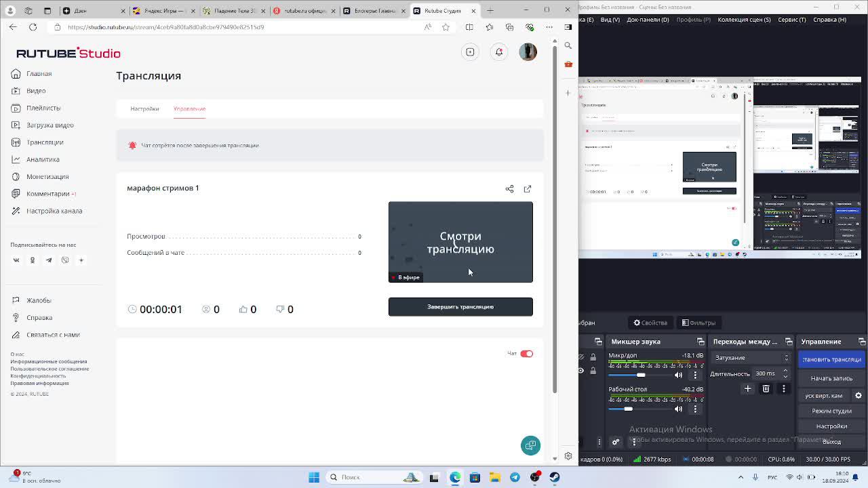868x488 pixels.
Task: Open a new browser tab
Action: (x=492, y=11)
